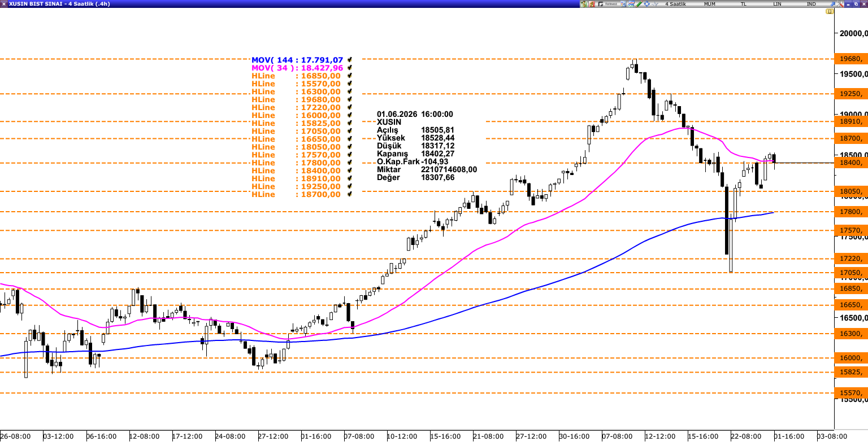Open the mini chart icon left of the pencil
The width and height of the screenshot is (868, 442).
(631, 4)
